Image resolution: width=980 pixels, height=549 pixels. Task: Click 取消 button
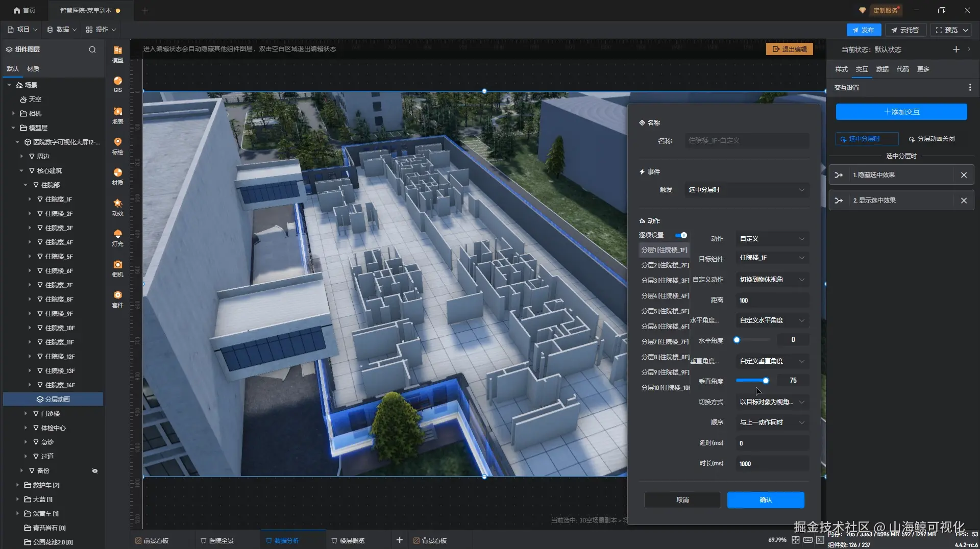[x=682, y=500]
